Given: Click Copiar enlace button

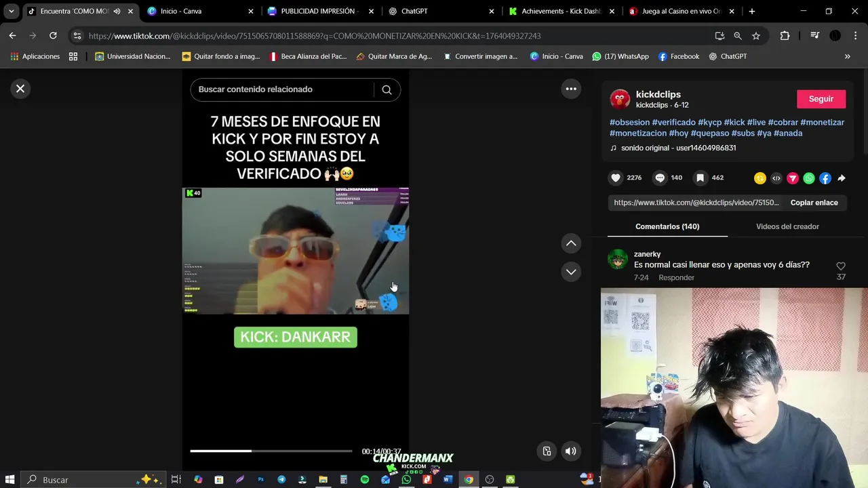Looking at the screenshot, I should (x=814, y=203).
